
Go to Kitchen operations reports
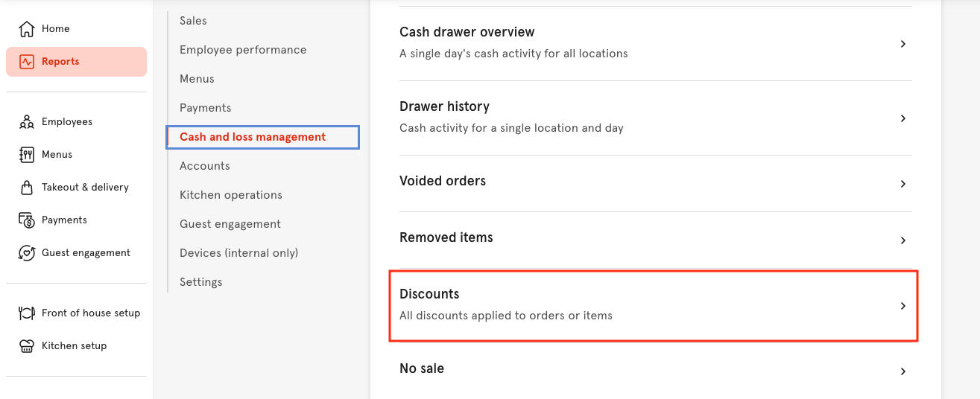point(231,195)
